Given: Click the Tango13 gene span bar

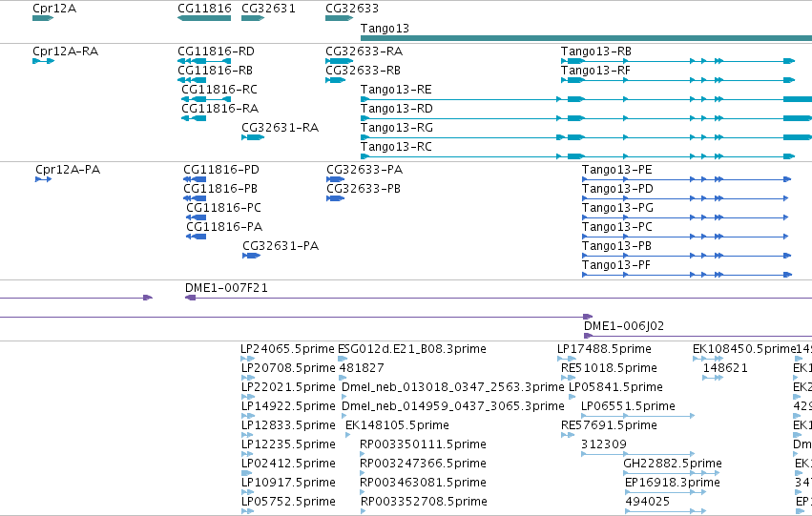Looking at the screenshot, I should point(586,38).
